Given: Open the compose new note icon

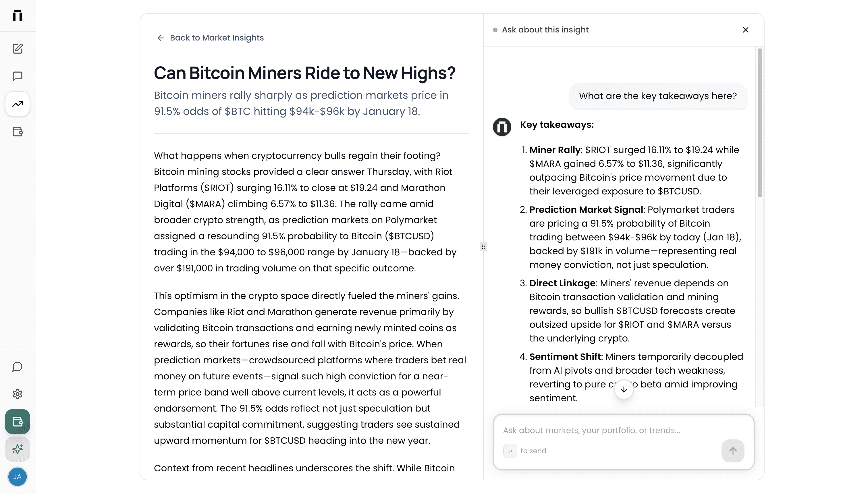Looking at the screenshot, I should [17, 49].
